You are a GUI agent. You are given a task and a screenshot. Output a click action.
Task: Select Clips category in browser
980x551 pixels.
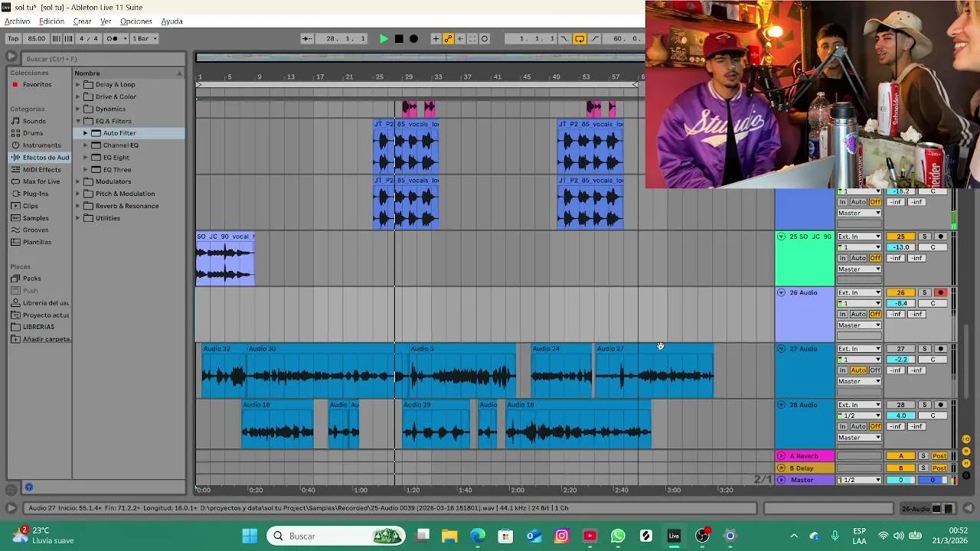pos(31,206)
